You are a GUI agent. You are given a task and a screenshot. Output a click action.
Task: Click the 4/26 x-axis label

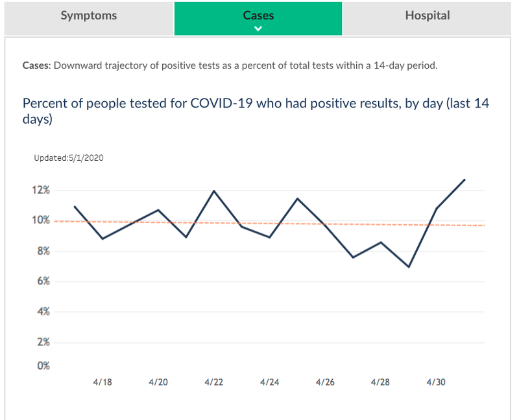coord(325,382)
